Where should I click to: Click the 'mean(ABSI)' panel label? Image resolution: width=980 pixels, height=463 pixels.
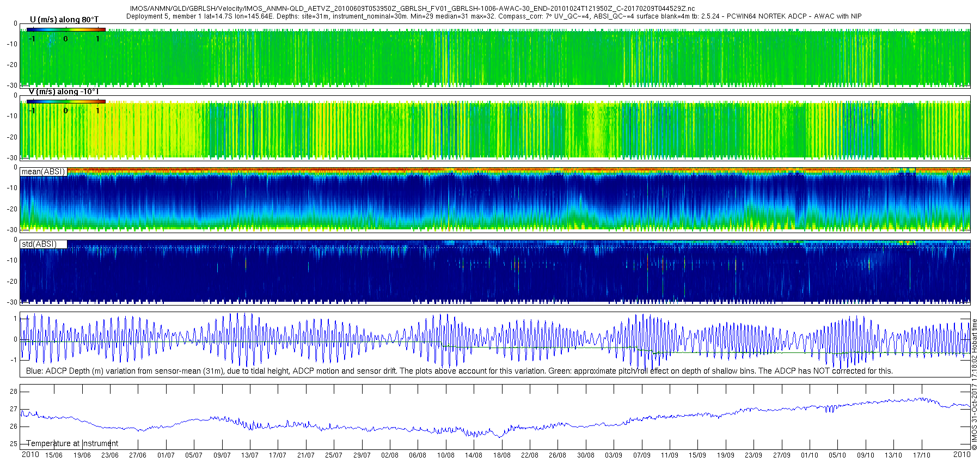(43, 172)
